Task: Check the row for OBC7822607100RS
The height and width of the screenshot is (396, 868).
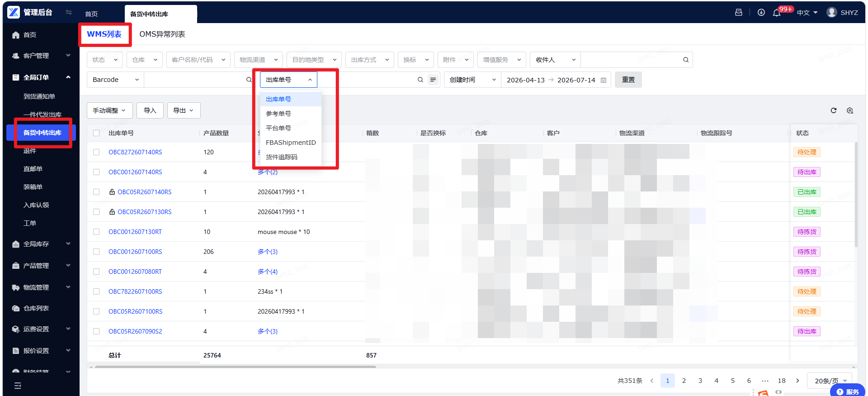Action: [96, 291]
